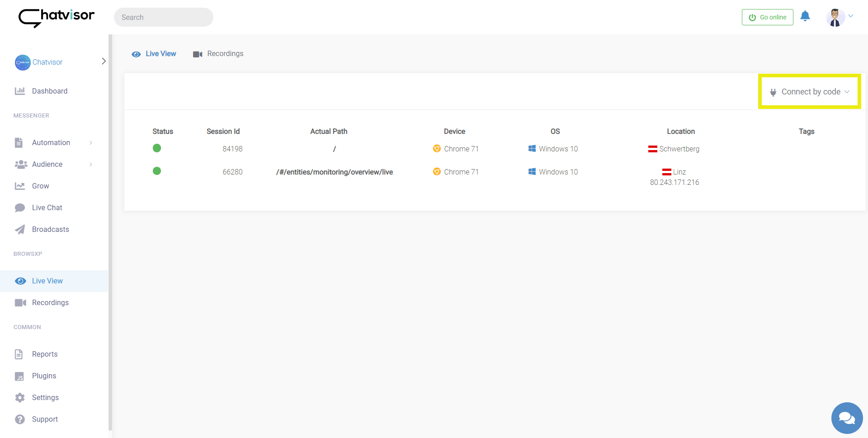This screenshot has height=438, width=868.
Task: Click the Schwertberg location text
Action: tap(679, 149)
